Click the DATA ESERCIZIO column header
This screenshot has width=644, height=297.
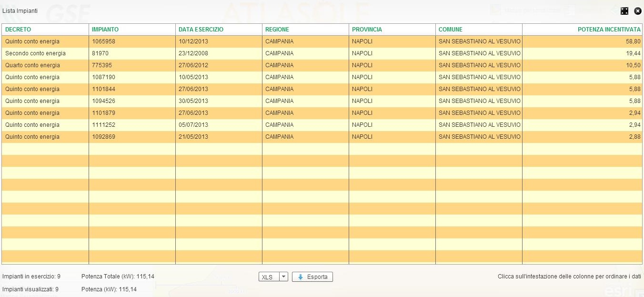tap(201, 30)
